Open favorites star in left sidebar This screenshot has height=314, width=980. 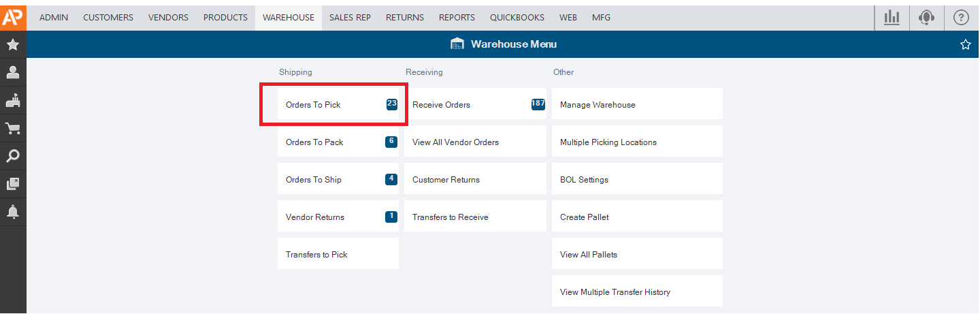click(13, 45)
